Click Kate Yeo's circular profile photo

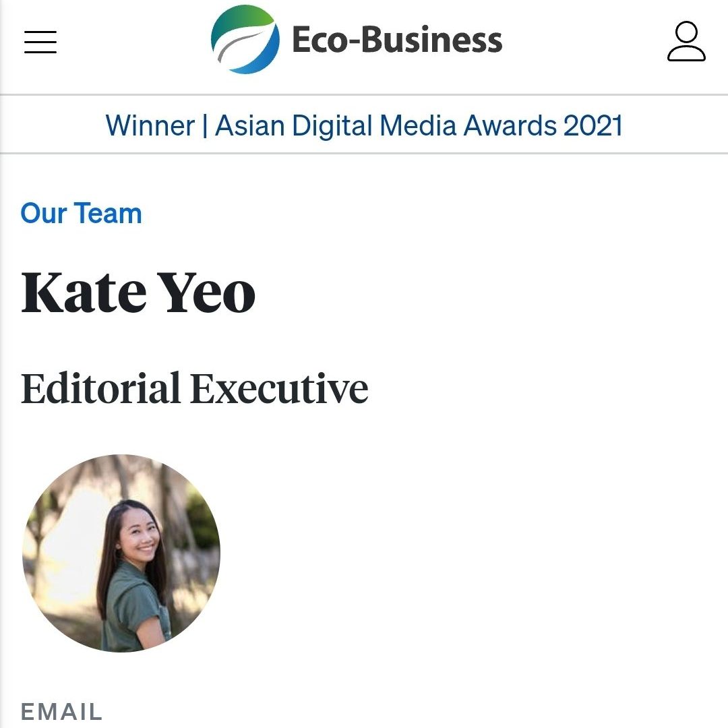121,553
